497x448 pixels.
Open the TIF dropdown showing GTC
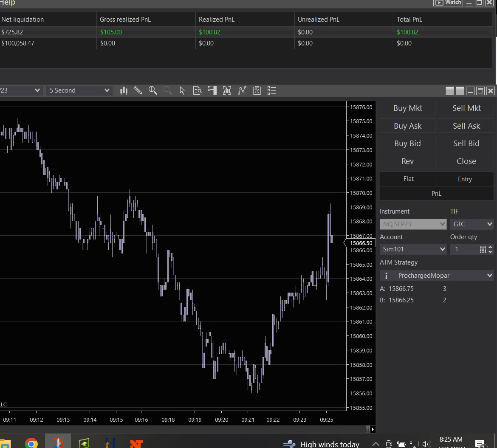(472, 224)
